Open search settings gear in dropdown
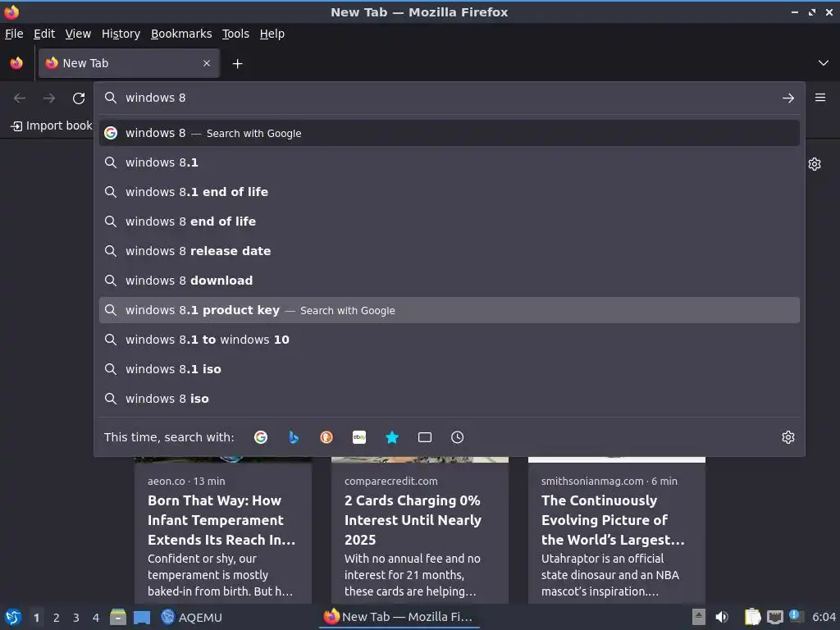The image size is (840, 630). (788, 437)
